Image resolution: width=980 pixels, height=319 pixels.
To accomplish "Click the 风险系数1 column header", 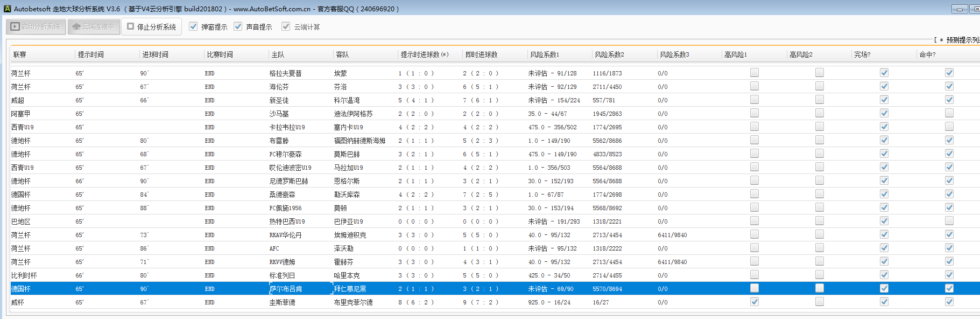I will click(x=545, y=54).
